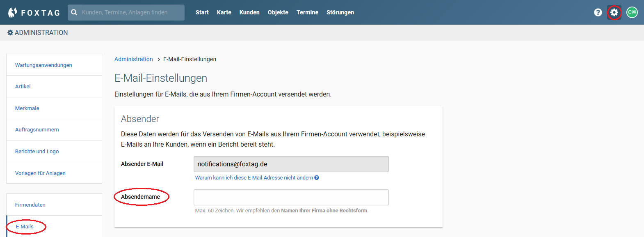644x237 pixels.
Task: Open the CW user avatar menu
Action: coord(632,12)
